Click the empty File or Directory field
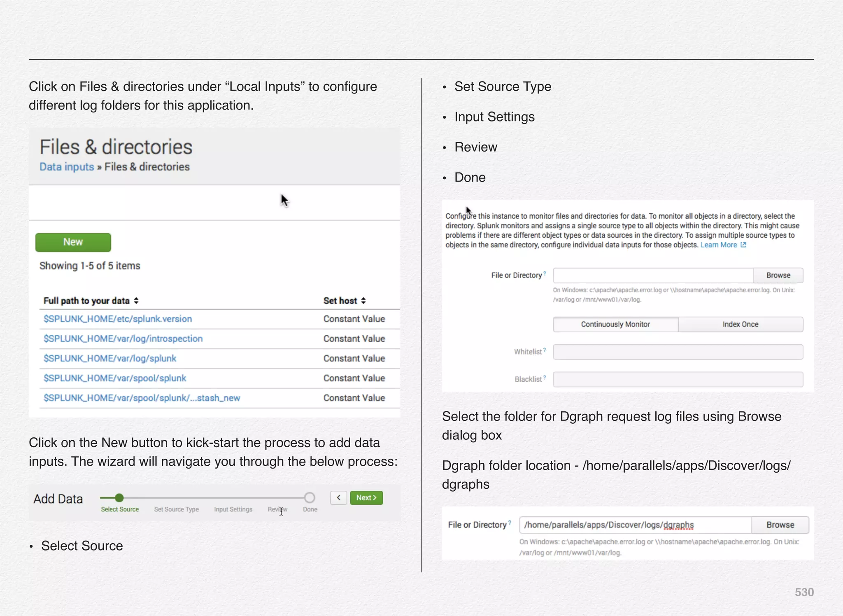The height and width of the screenshot is (616, 843). pyautogui.click(x=653, y=275)
